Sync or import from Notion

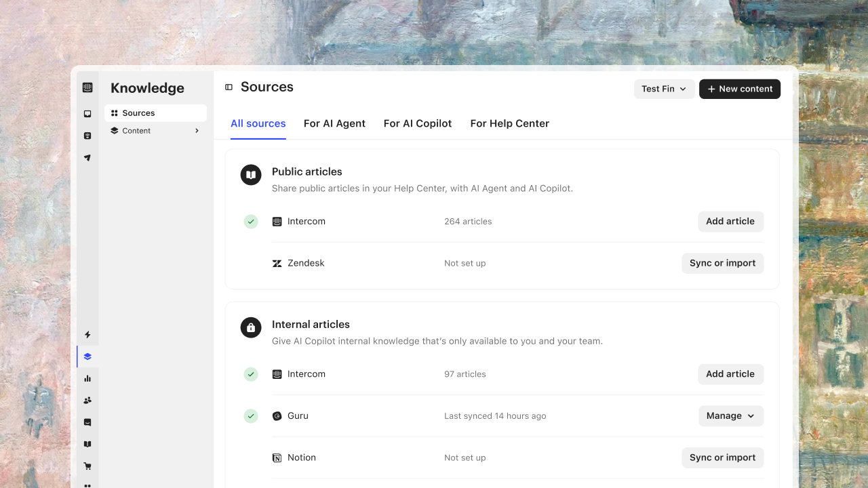tap(723, 458)
